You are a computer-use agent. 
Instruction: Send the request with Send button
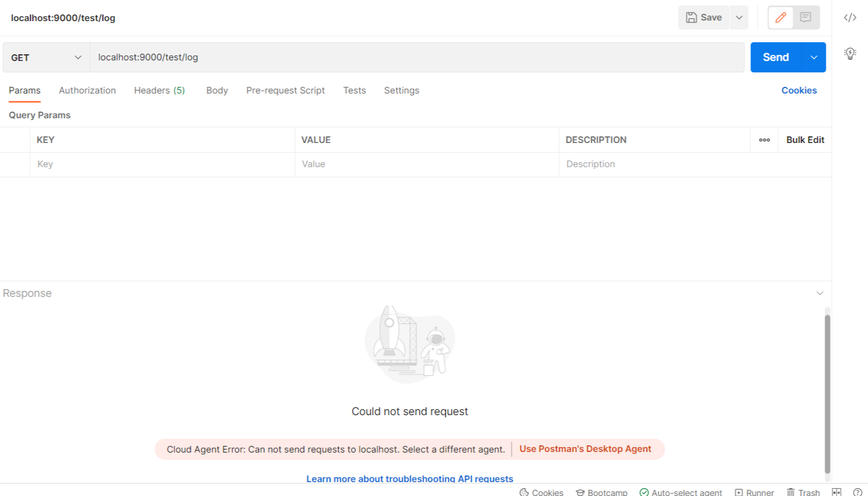776,57
